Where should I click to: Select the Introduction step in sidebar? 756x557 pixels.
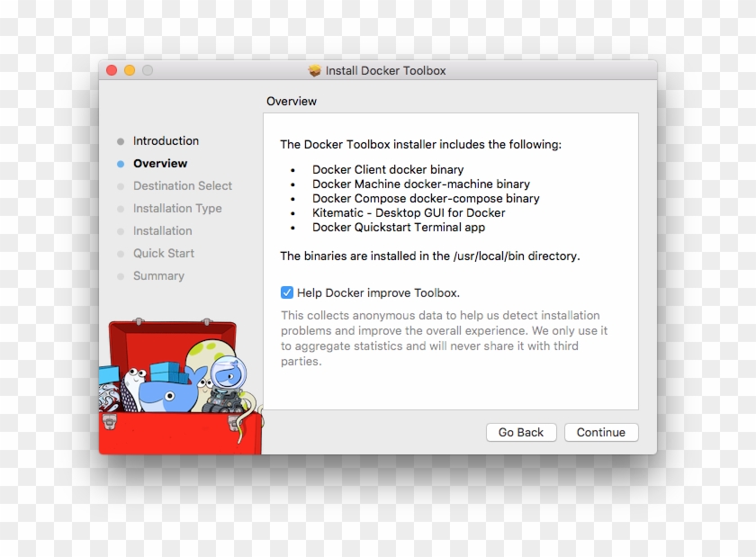tap(166, 140)
